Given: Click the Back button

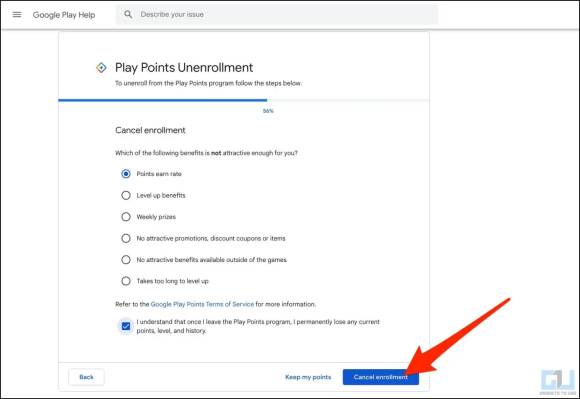Looking at the screenshot, I should (87, 377).
